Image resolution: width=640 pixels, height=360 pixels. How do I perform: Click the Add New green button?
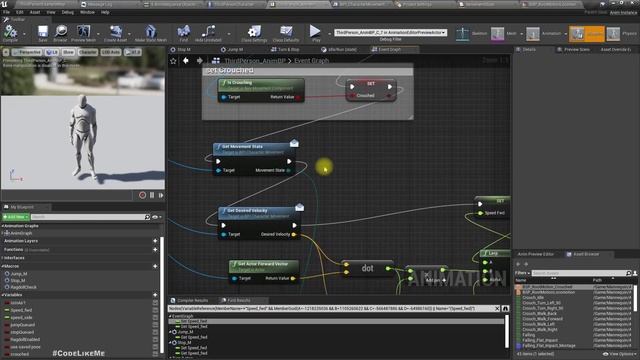point(16,217)
